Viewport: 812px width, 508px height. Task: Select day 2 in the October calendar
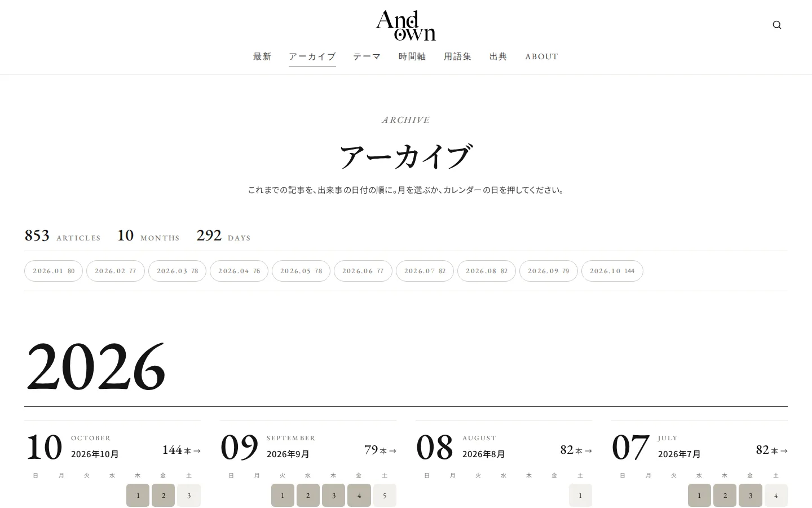164,496
